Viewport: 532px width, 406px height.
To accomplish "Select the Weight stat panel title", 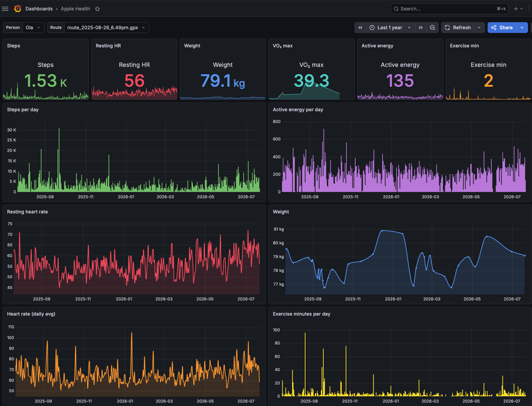I will (192, 46).
